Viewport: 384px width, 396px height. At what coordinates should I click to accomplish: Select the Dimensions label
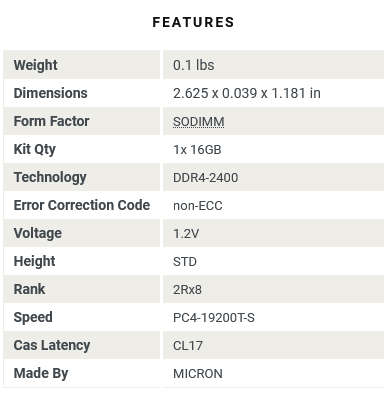pyautogui.click(x=50, y=93)
